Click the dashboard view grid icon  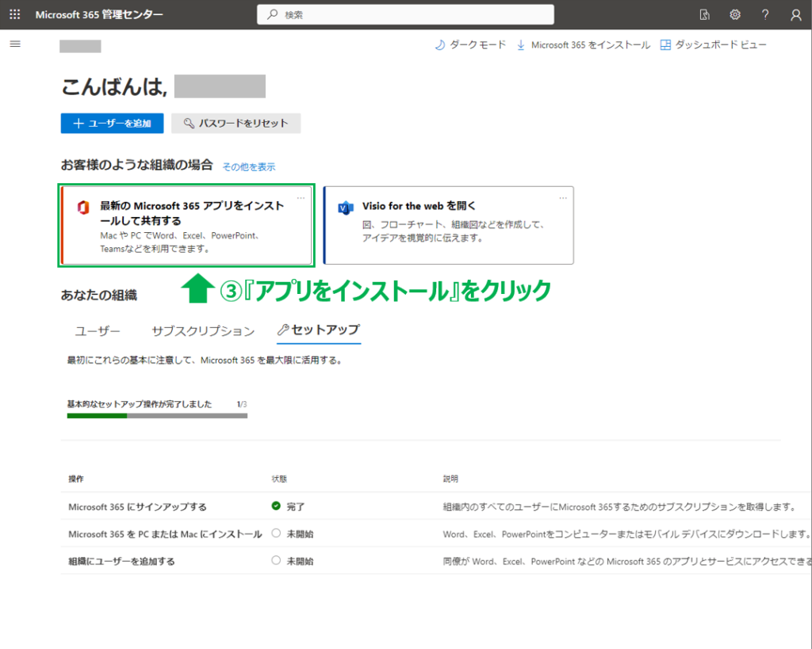coord(665,45)
